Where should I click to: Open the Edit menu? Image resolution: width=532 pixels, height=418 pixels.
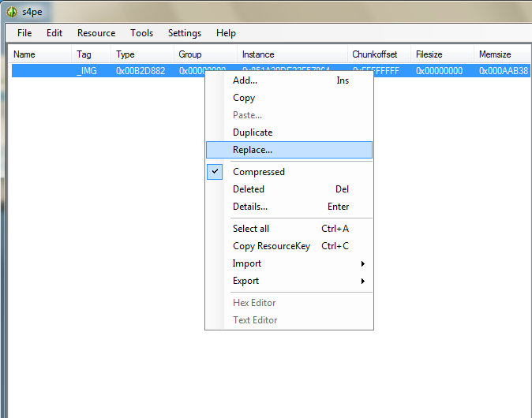point(54,33)
